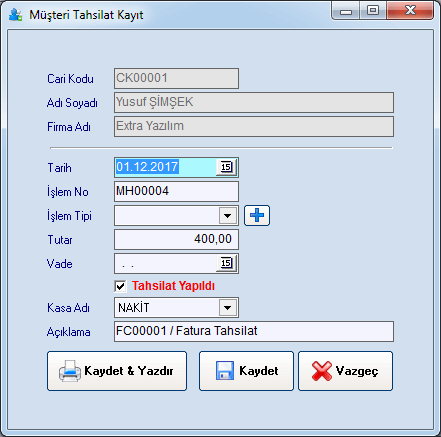Click the printer icon on Kaydet & Yazdır
This screenshot has height=437, width=441.
coord(70,371)
